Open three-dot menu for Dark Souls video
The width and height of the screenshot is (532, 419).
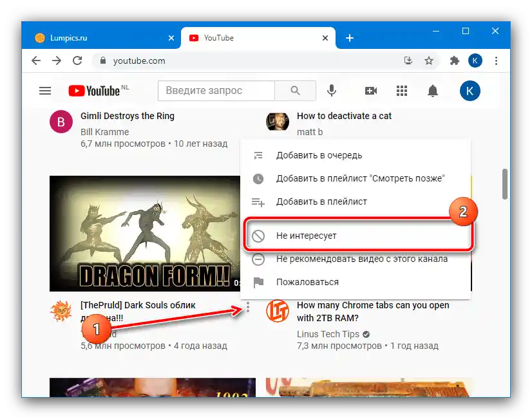[x=248, y=307]
